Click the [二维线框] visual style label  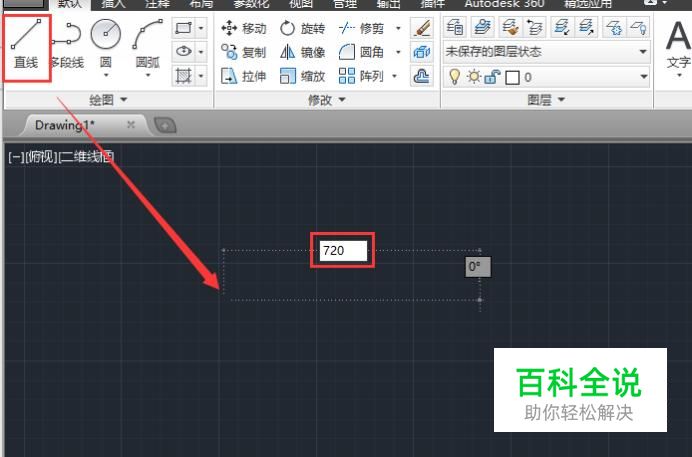[x=86, y=157]
